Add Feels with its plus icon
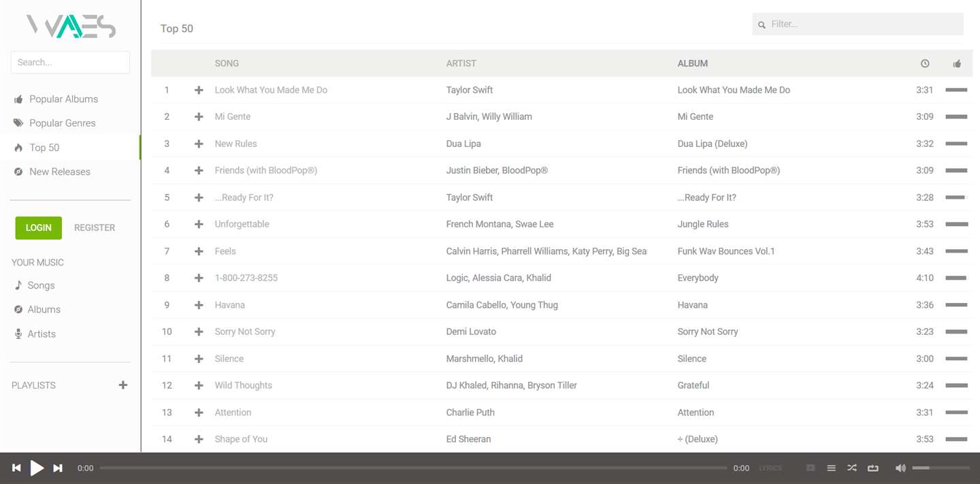 coord(199,251)
